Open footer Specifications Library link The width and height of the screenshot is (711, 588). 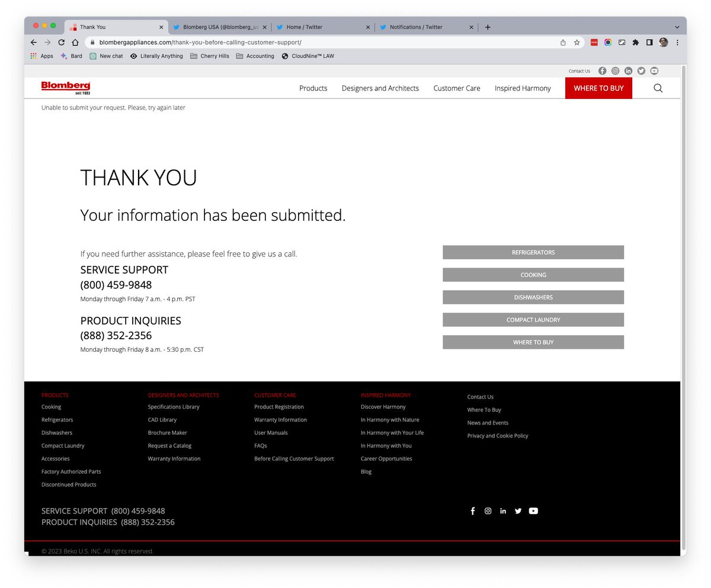[x=174, y=407]
